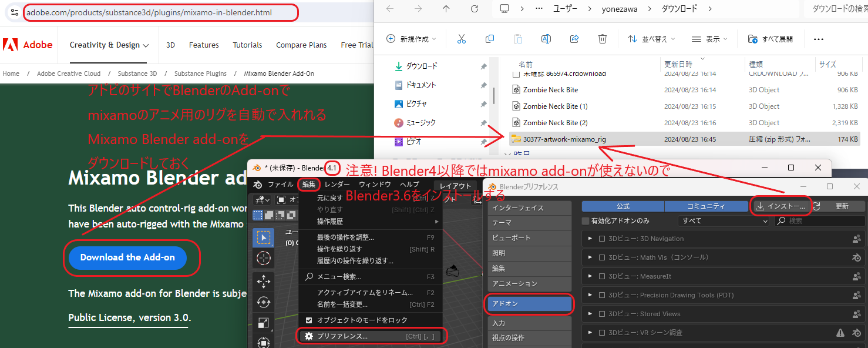Choose プリファレンス... from the Edit menu
Viewport: 868px width, 348px height.
(x=371, y=336)
